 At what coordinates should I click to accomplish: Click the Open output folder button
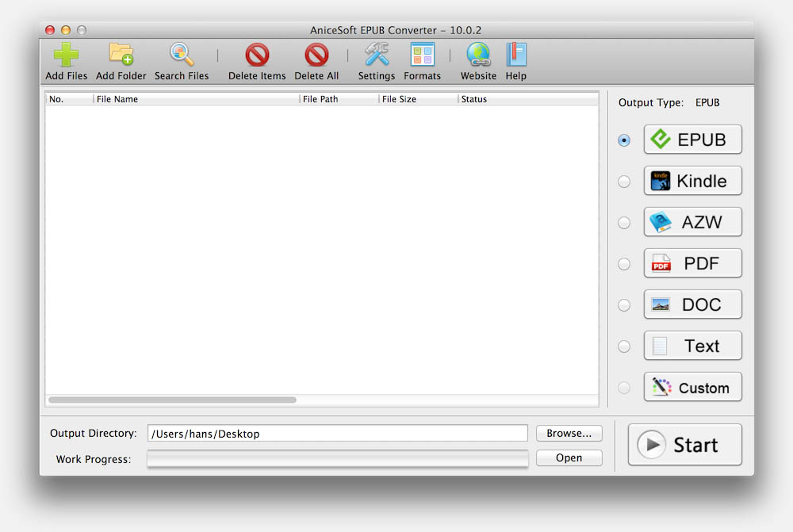tap(569, 458)
